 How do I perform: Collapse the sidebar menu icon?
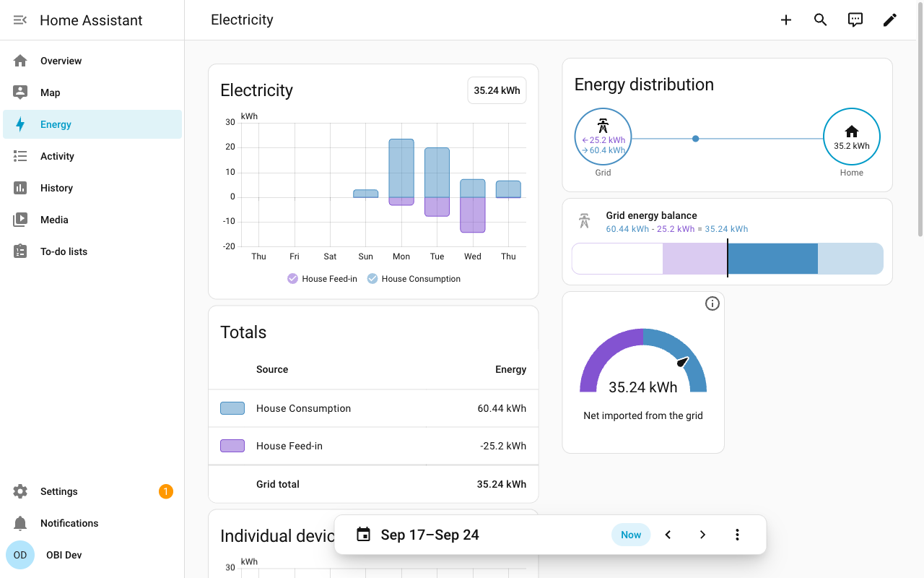click(x=20, y=20)
